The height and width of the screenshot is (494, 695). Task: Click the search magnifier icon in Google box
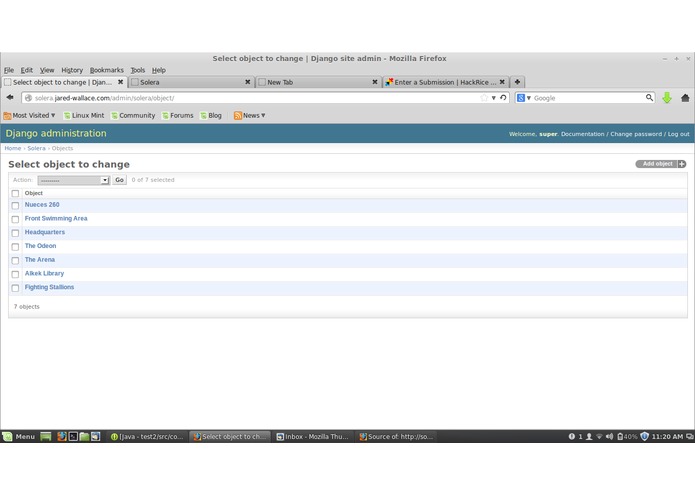coord(649,97)
